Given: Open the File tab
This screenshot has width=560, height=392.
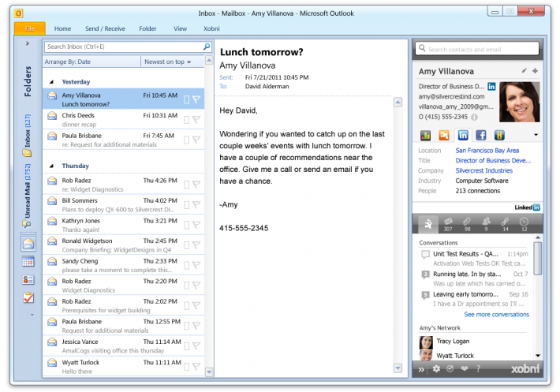Looking at the screenshot, I should point(30,28).
